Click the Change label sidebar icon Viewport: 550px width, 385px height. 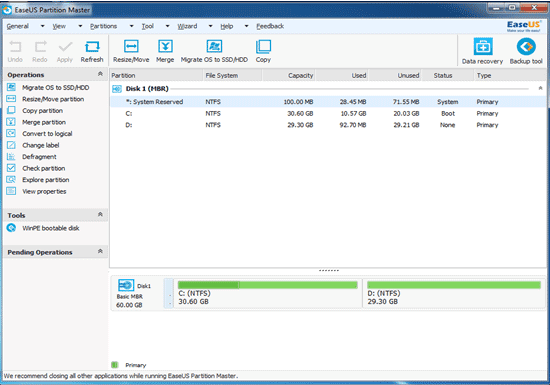click(x=11, y=145)
